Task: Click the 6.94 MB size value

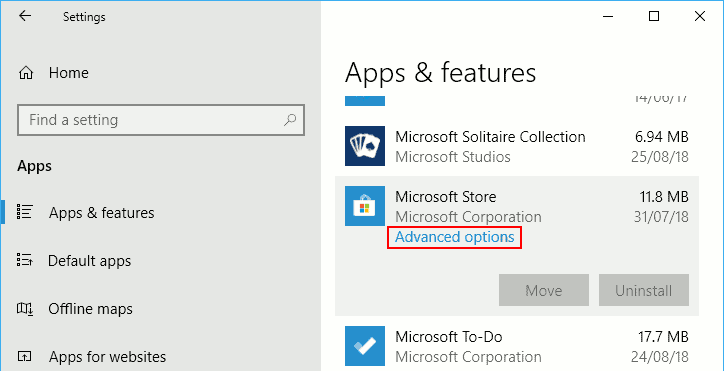Action: (x=662, y=137)
